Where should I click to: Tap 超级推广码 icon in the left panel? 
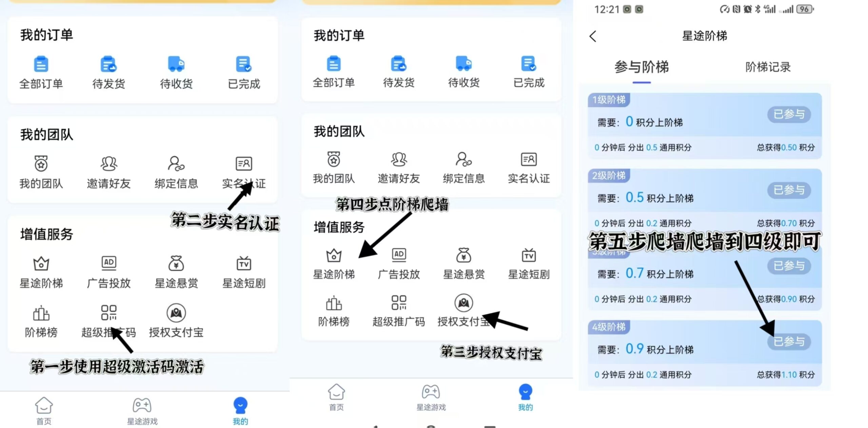[109, 313]
